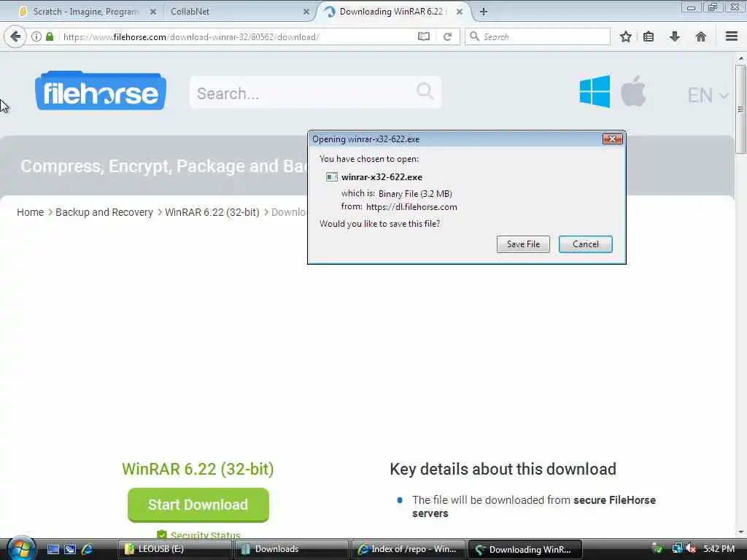Click the winrar-x32-622.exe file name

point(382,177)
